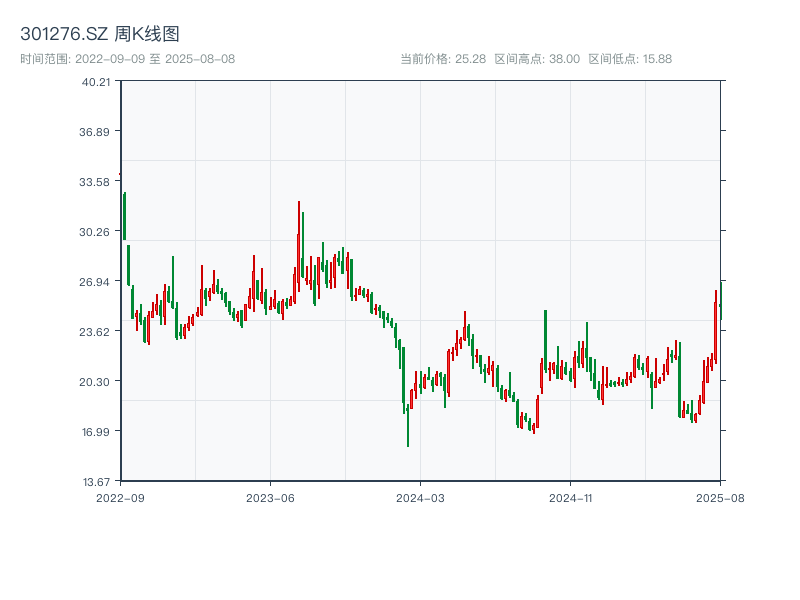Click the 26.94 y-axis price label
The image size is (800, 600).
(x=96, y=282)
